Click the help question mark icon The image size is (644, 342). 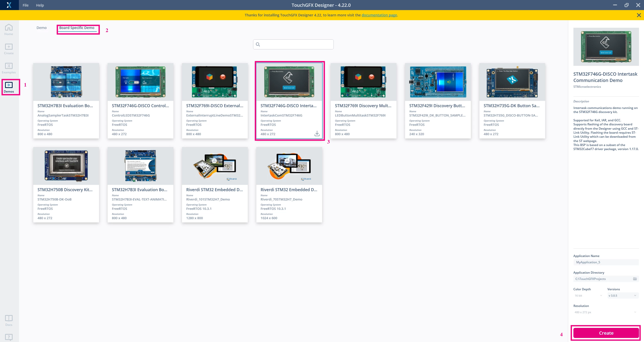pyautogui.click(x=9, y=337)
